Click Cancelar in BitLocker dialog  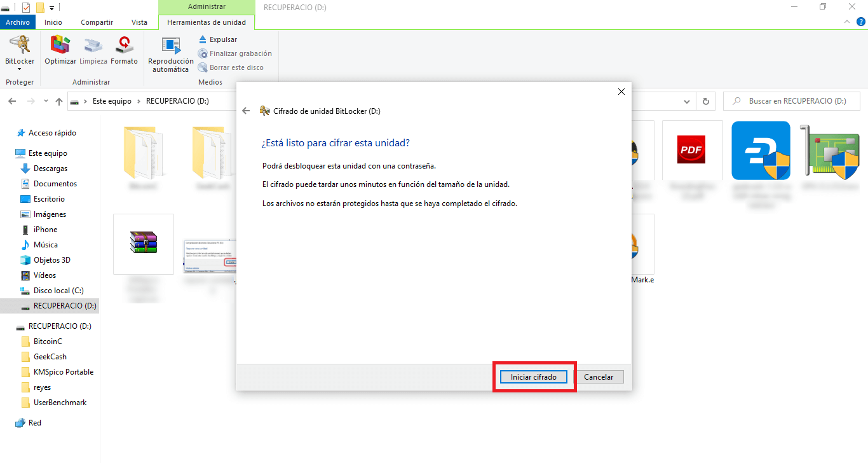[599, 377]
